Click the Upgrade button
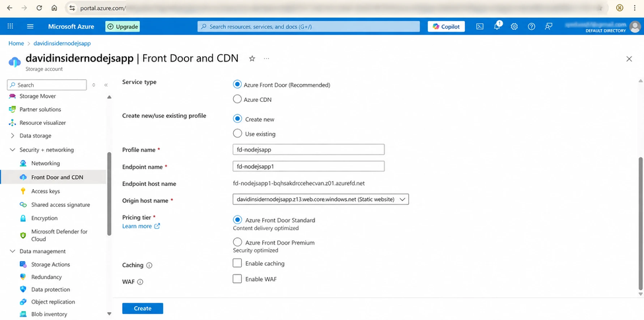The height and width of the screenshot is (320, 644). pos(122,26)
